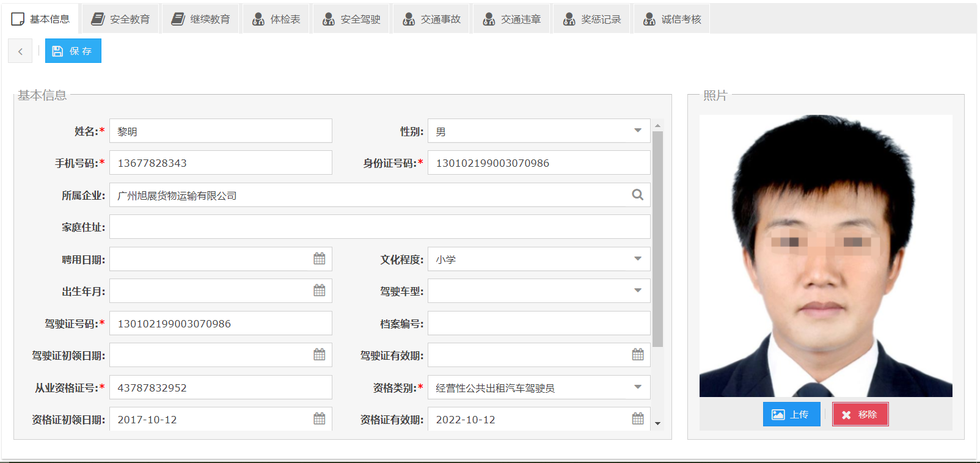
Task: Open calendar picker for 聘用日期
Action: [320, 259]
